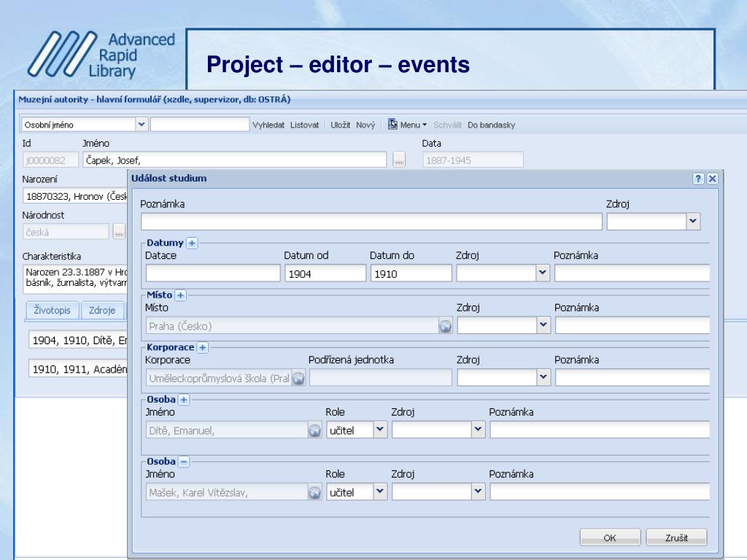Click the Id field j0000082
The height and width of the screenshot is (560, 747).
pyautogui.click(x=50, y=160)
